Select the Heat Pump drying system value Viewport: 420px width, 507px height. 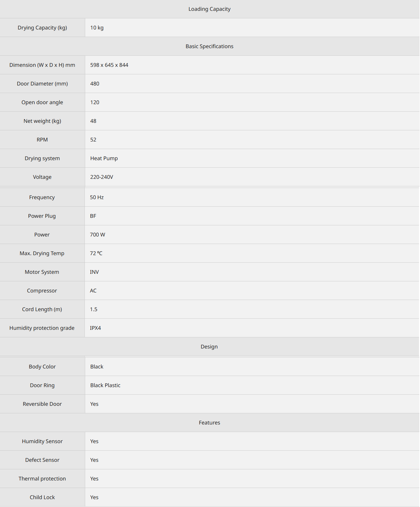(x=104, y=158)
